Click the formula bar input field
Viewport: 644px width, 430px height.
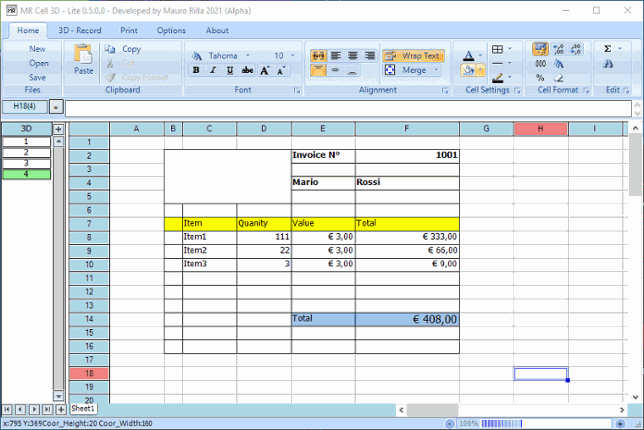pyautogui.click(x=348, y=108)
